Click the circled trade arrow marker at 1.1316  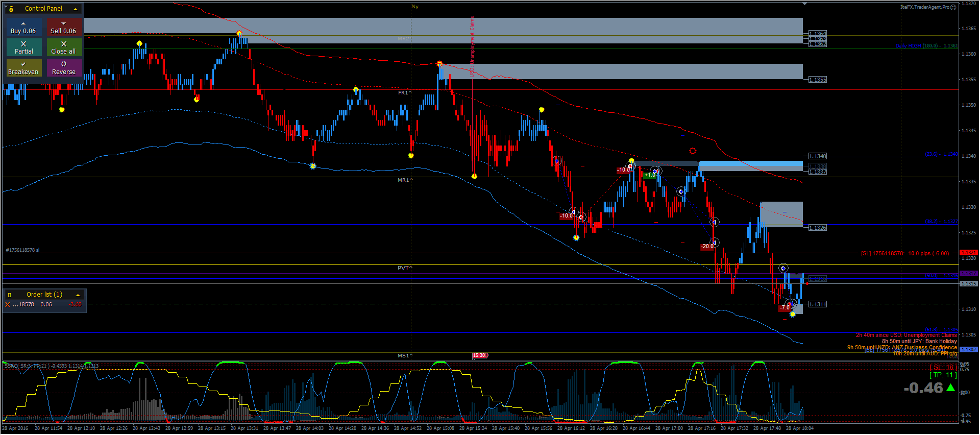coord(783,269)
